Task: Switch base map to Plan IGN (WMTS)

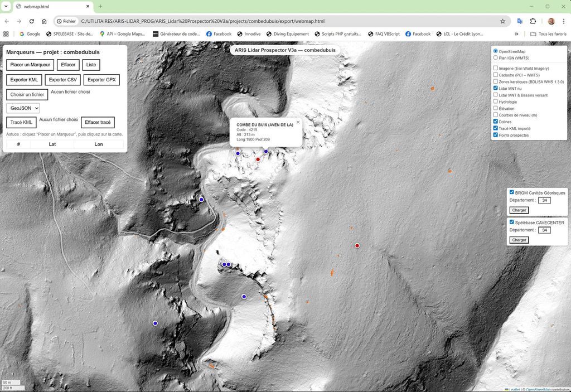Action: [496, 57]
